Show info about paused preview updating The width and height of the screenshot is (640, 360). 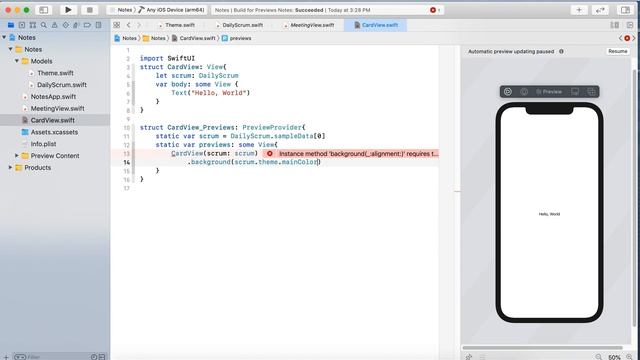click(561, 51)
